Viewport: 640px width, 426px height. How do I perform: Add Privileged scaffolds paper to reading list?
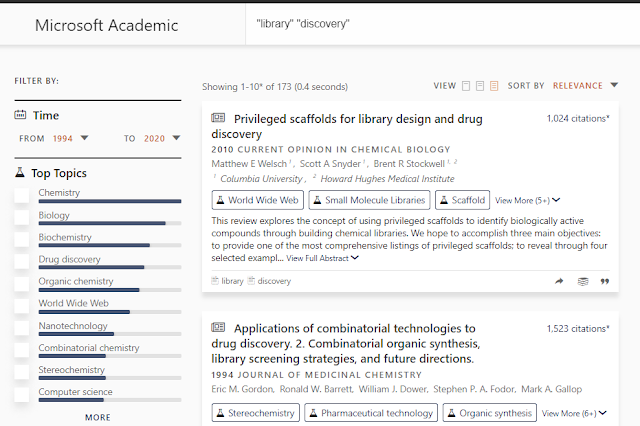pos(583,281)
